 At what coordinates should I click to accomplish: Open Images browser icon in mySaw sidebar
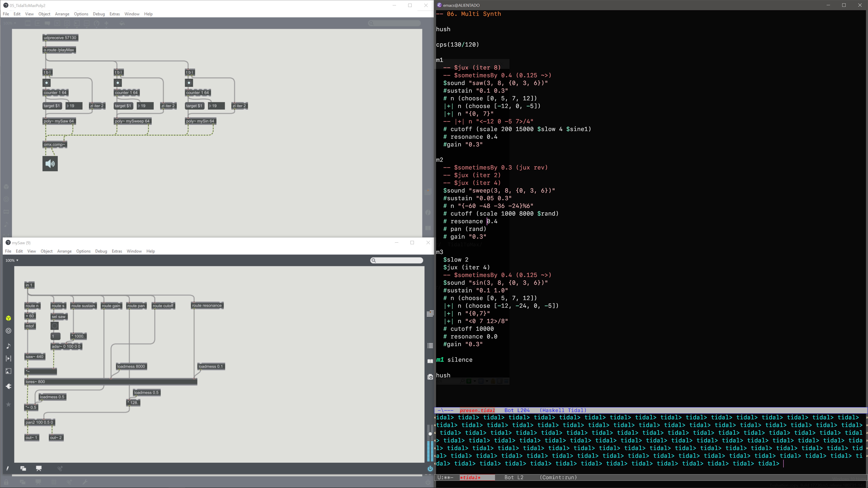[8, 371]
